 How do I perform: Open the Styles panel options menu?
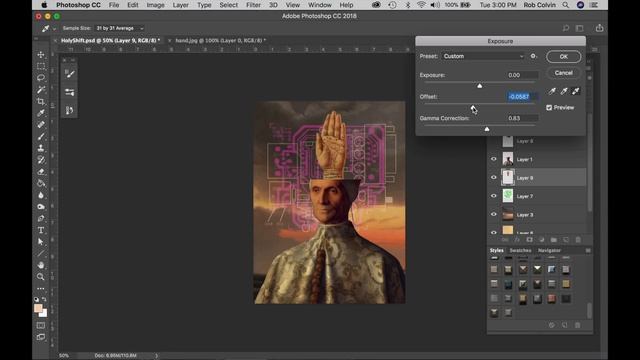[588, 250]
